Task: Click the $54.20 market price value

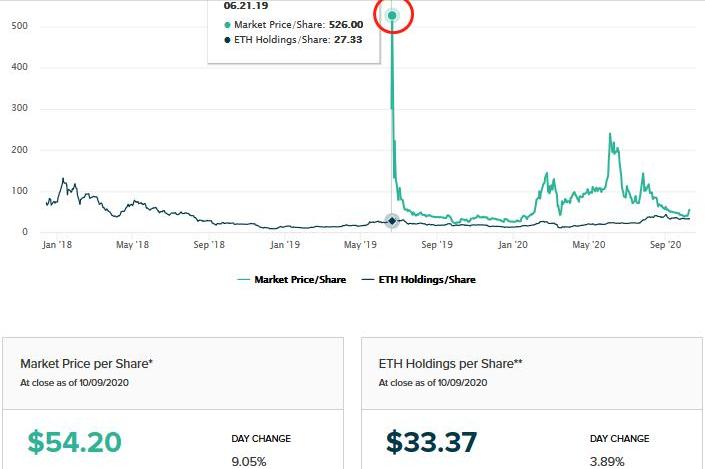Action: click(x=75, y=442)
